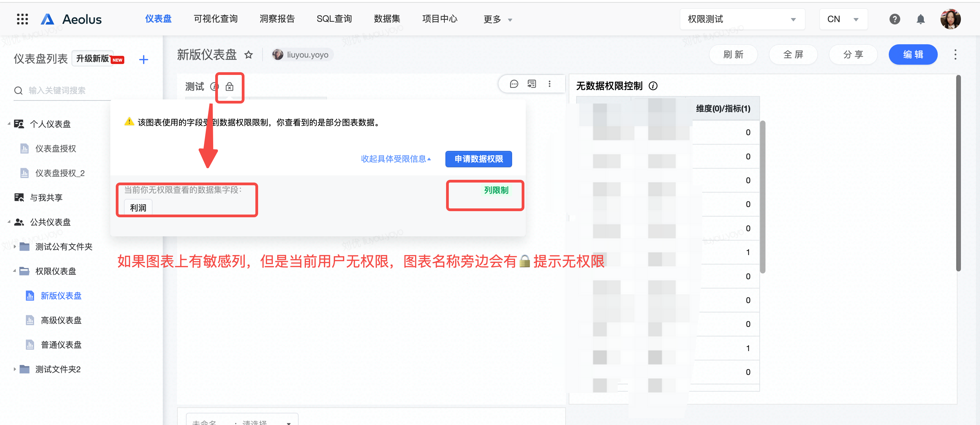980x425 pixels.
Task: Open the notifications bell
Action: pyautogui.click(x=920, y=19)
